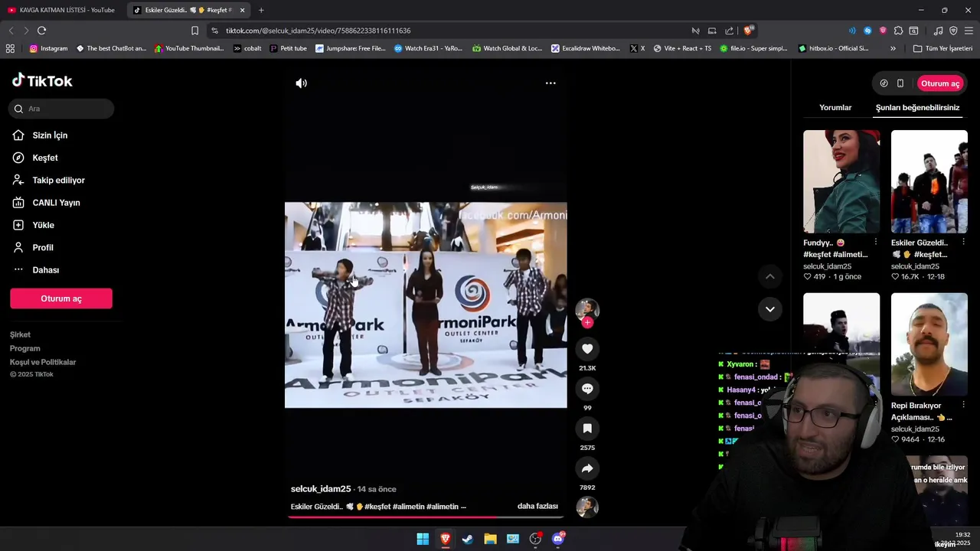
Task: Reload the page in browser
Action: (41, 31)
